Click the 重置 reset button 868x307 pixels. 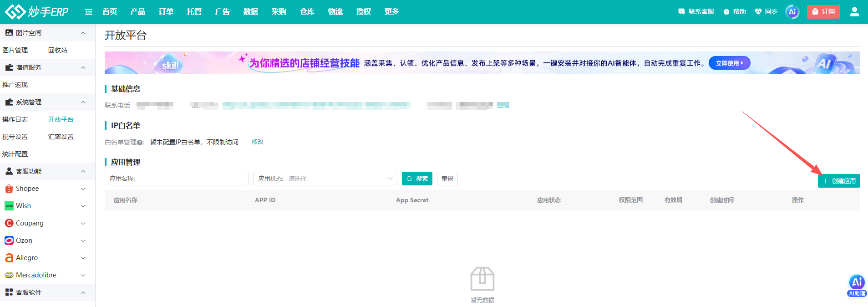(x=447, y=179)
